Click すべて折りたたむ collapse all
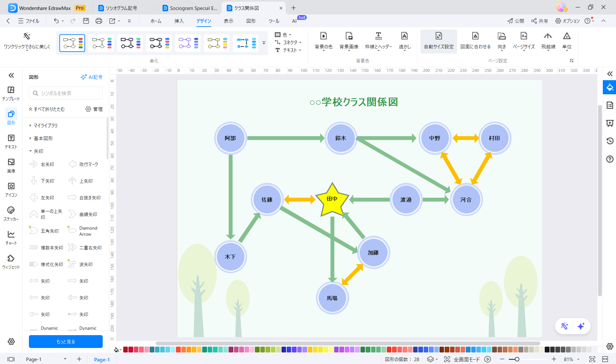The image size is (616, 364). click(x=47, y=109)
